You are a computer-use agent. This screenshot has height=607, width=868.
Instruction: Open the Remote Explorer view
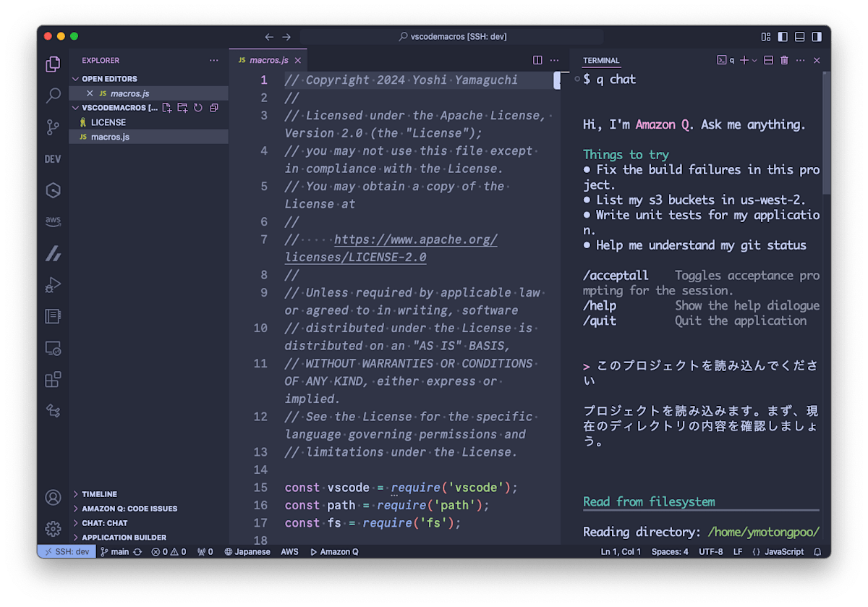coord(53,348)
